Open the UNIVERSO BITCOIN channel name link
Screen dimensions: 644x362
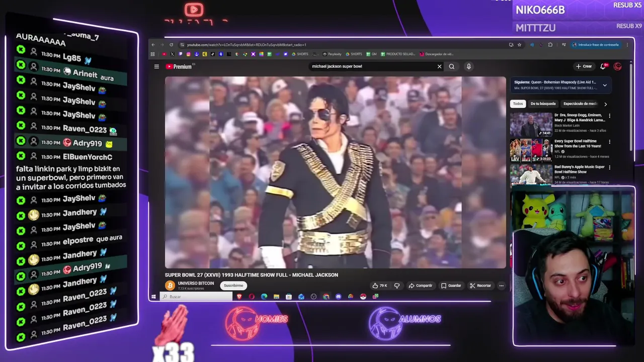[196, 284]
